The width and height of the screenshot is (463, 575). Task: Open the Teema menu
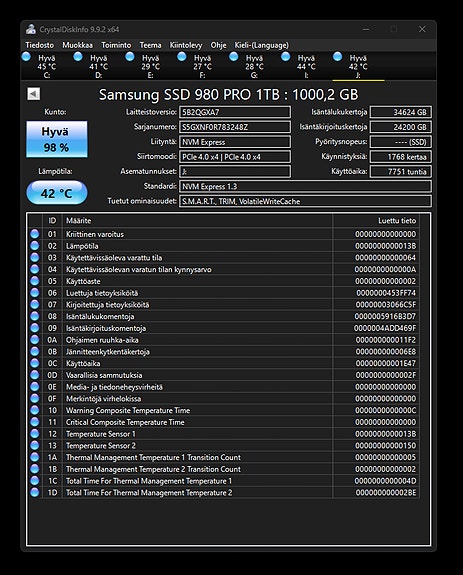150,45
